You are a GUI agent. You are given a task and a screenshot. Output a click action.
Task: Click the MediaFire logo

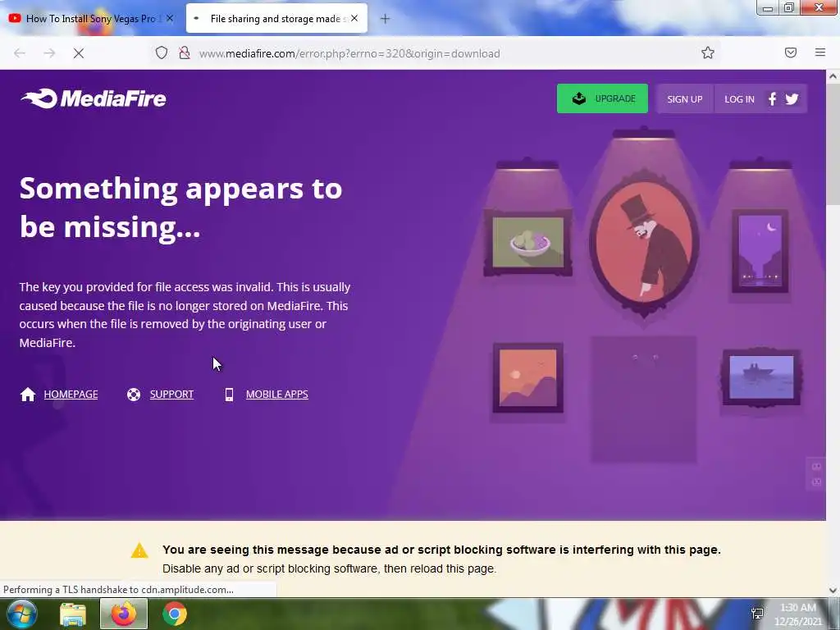(94, 98)
